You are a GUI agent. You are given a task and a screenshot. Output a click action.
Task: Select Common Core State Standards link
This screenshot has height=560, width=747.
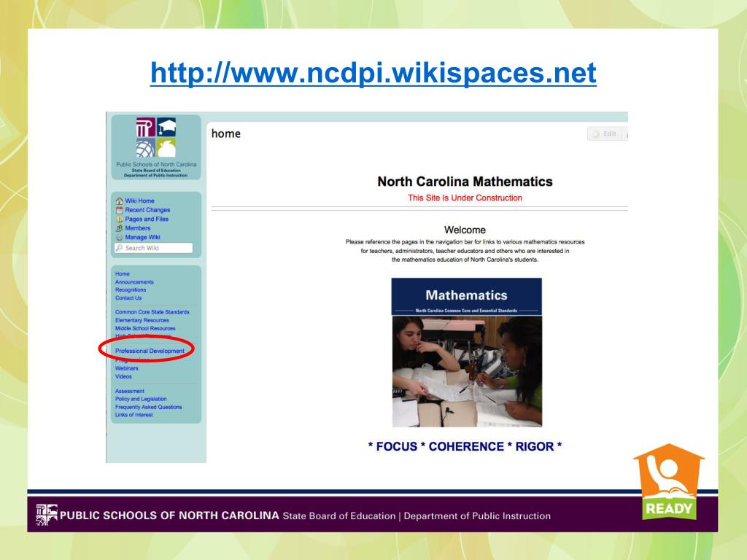[152, 312]
